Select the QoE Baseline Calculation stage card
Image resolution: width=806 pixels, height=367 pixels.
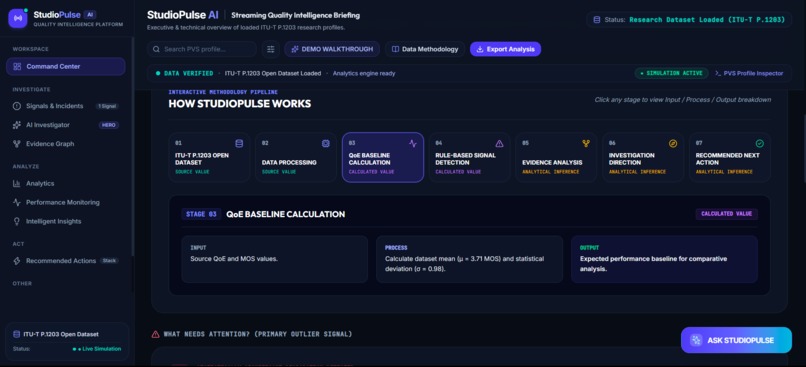point(383,157)
